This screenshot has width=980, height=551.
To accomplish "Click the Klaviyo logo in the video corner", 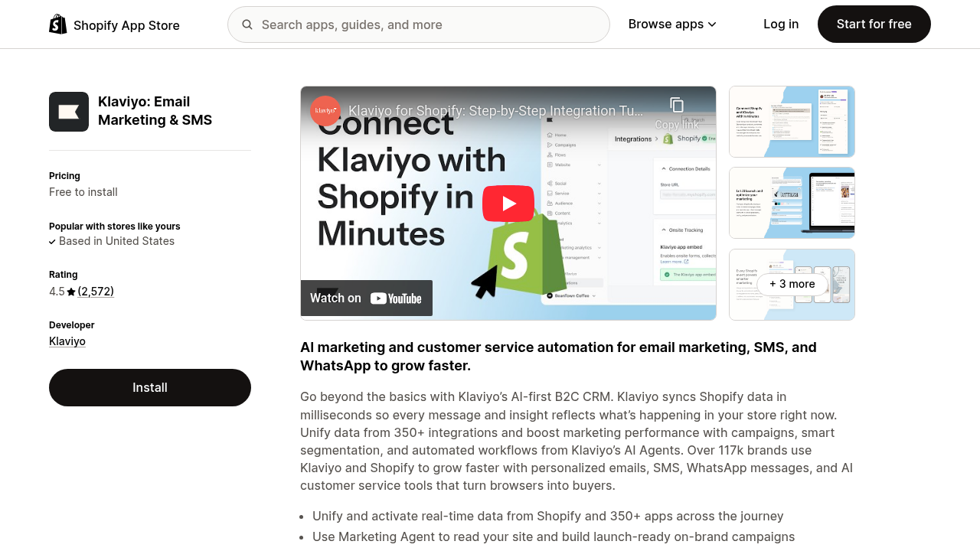I will point(325,110).
